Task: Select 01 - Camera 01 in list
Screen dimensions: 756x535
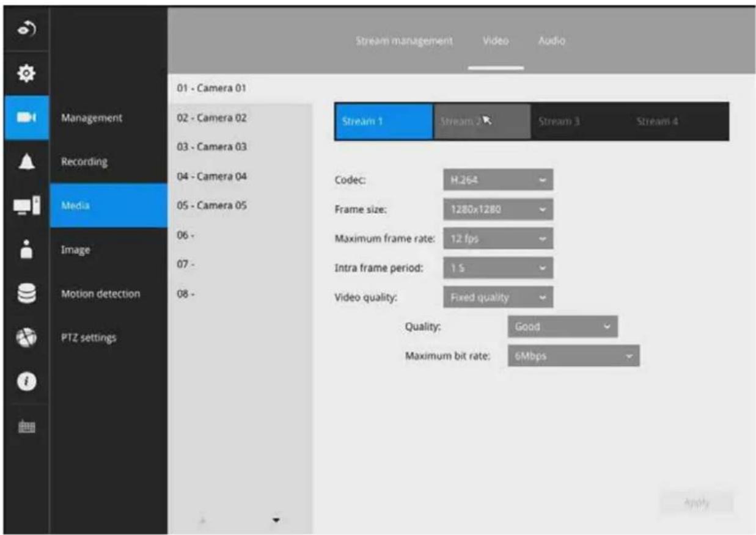Action: click(240, 89)
